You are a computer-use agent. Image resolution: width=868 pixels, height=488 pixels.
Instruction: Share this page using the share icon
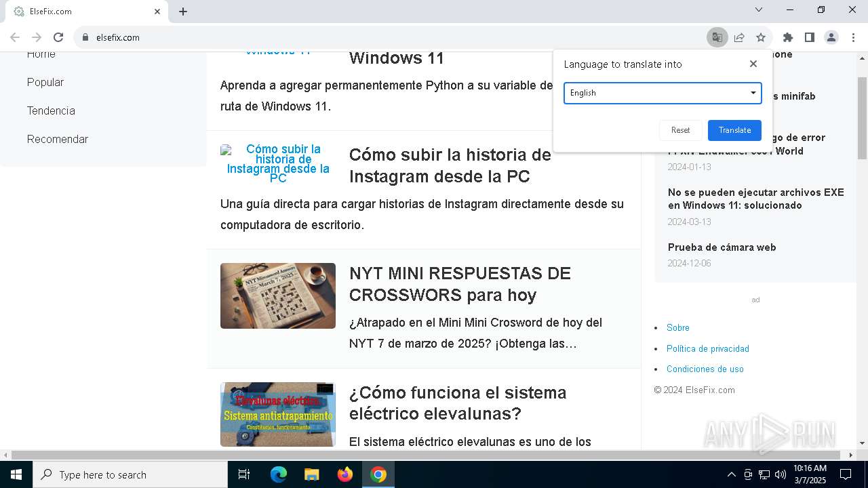(739, 37)
